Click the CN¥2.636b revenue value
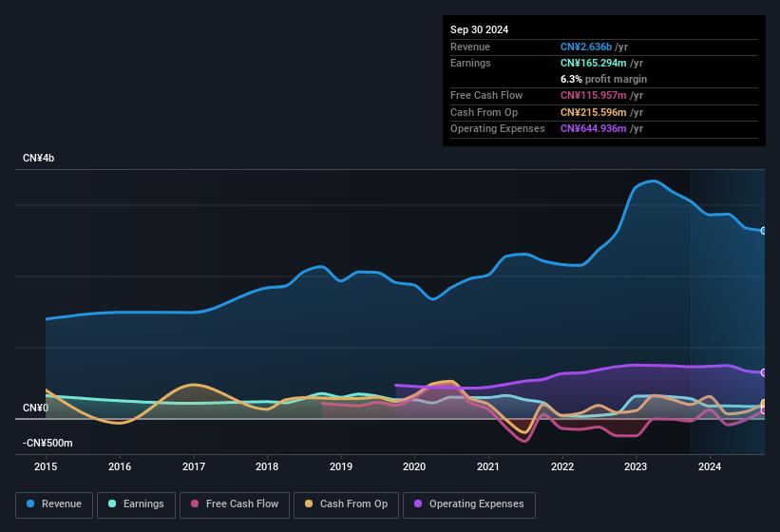Screen dimensions: 780x532 (586, 47)
